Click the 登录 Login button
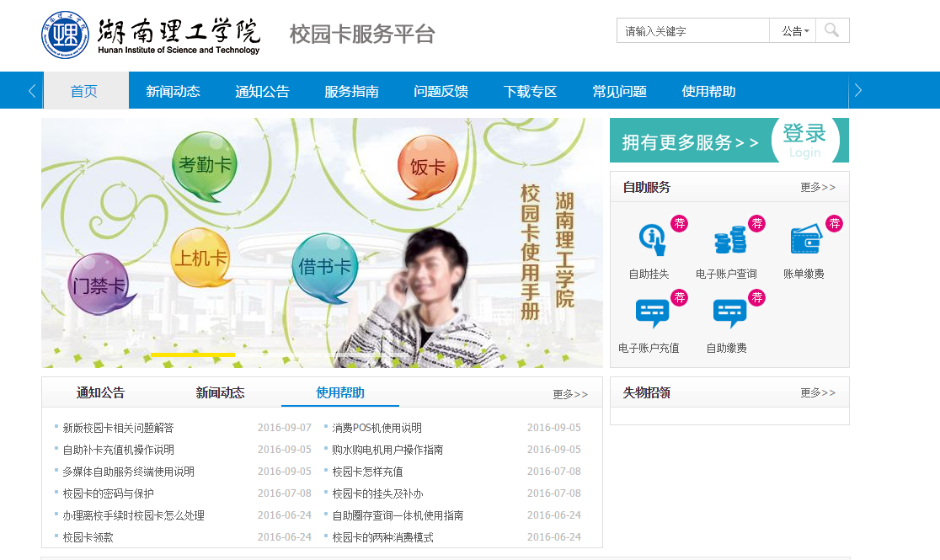 pyautogui.click(x=804, y=140)
